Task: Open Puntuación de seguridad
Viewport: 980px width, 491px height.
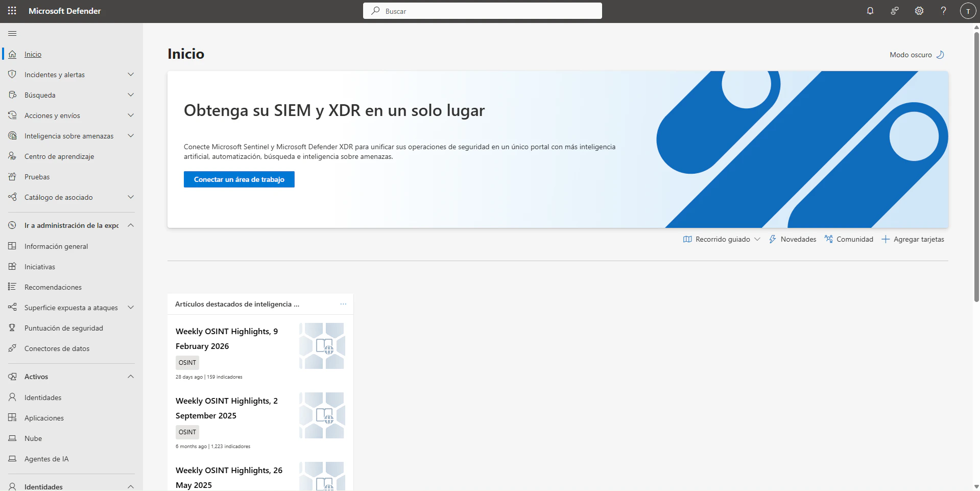Action: [x=63, y=328]
